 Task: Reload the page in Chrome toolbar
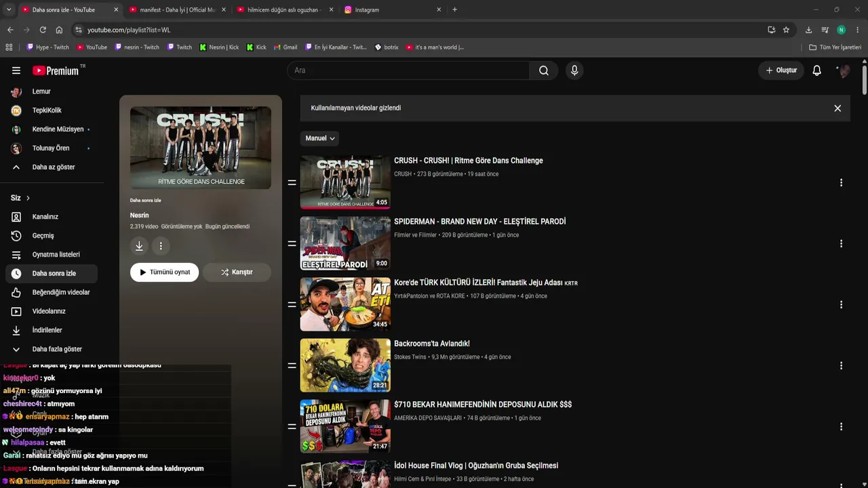[x=43, y=30]
